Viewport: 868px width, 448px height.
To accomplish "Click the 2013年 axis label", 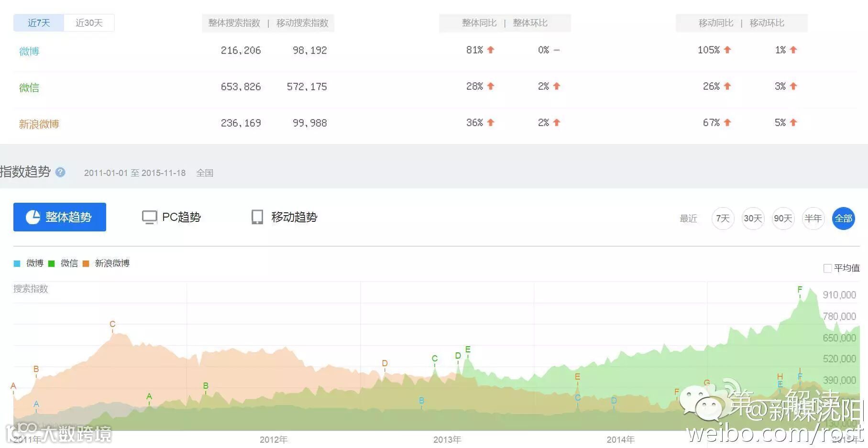I will 447,439.
